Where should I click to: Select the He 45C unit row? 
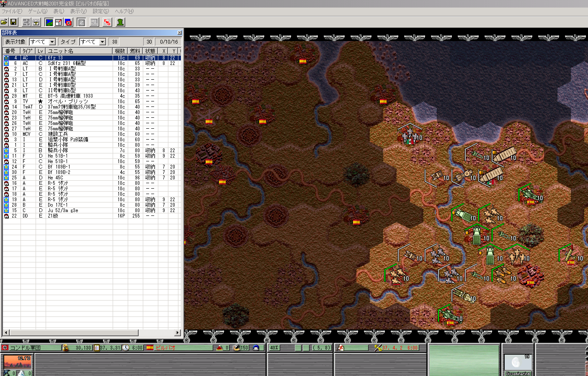92,178
